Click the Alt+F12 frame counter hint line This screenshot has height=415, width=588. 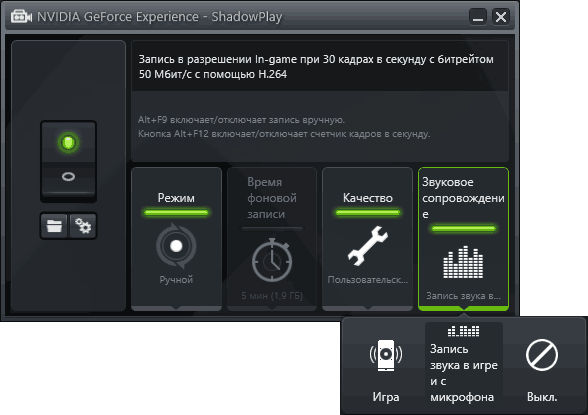[x=284, y=134]
